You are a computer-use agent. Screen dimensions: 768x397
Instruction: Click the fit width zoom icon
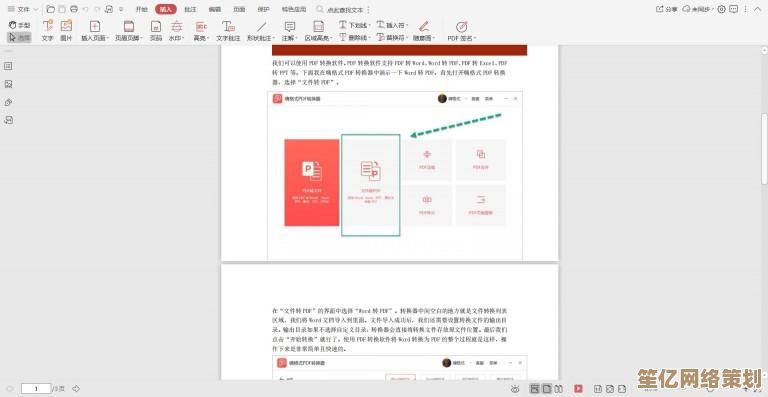pos(622,389)
